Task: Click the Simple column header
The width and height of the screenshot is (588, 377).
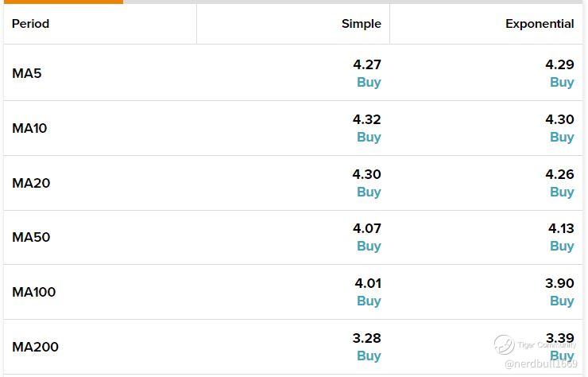Action: click(361, 24)
